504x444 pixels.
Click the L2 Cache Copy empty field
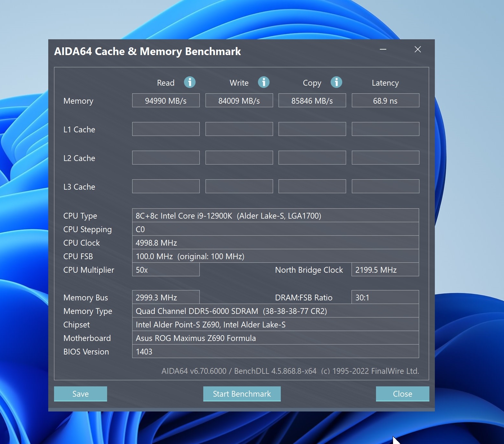312,158
